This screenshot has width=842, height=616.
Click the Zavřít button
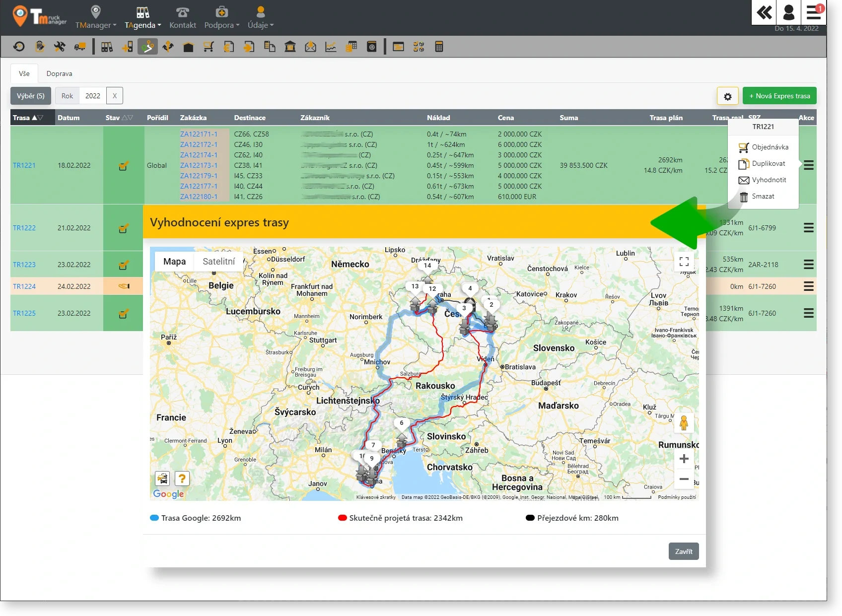pos(684,551)
